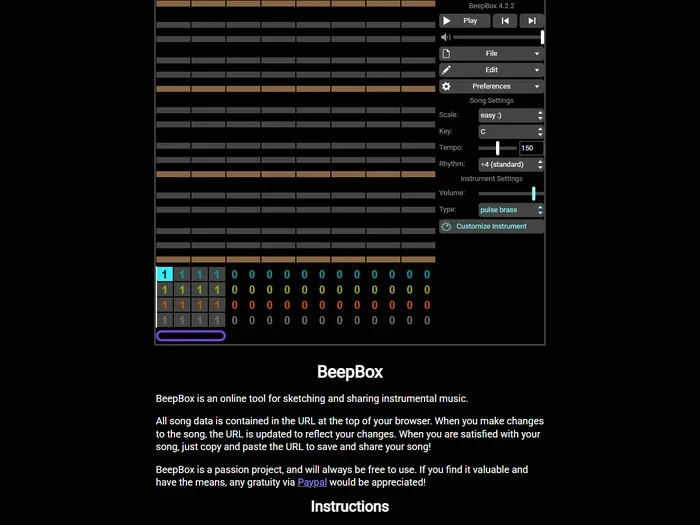Adjust the instrument Volume slider
700x525 pixels.
(511, 193)
